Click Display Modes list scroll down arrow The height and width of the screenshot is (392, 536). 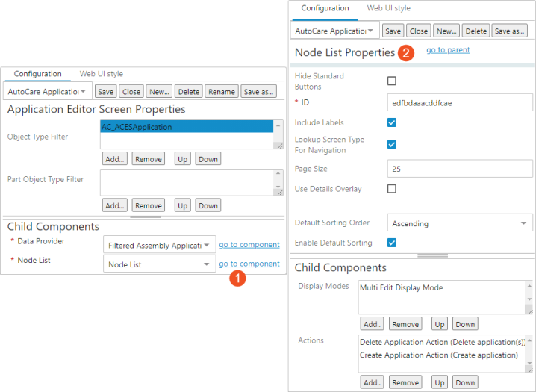pos(529,299)
